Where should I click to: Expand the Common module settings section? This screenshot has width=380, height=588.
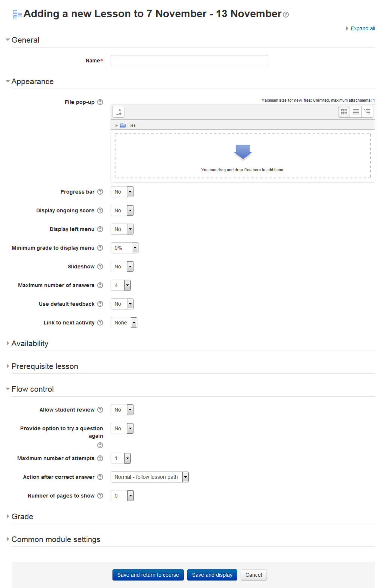(x=55, y=539)
